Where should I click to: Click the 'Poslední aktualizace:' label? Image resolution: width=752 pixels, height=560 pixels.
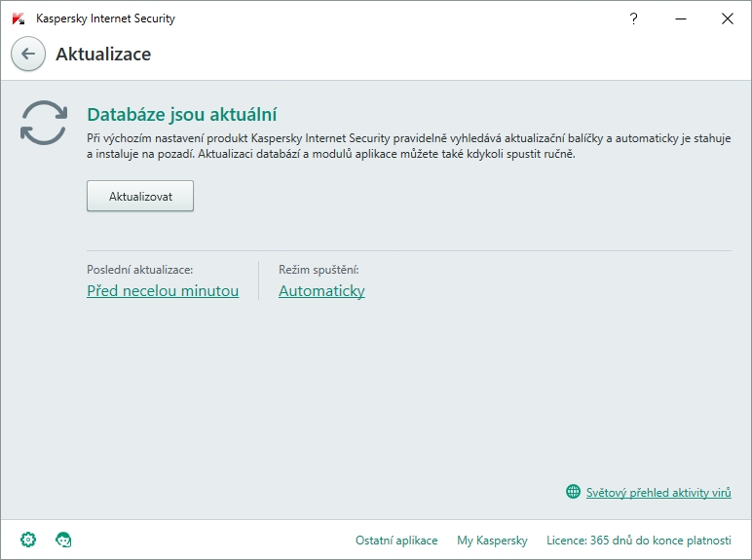pyautogui.click(x=139, y=269)
